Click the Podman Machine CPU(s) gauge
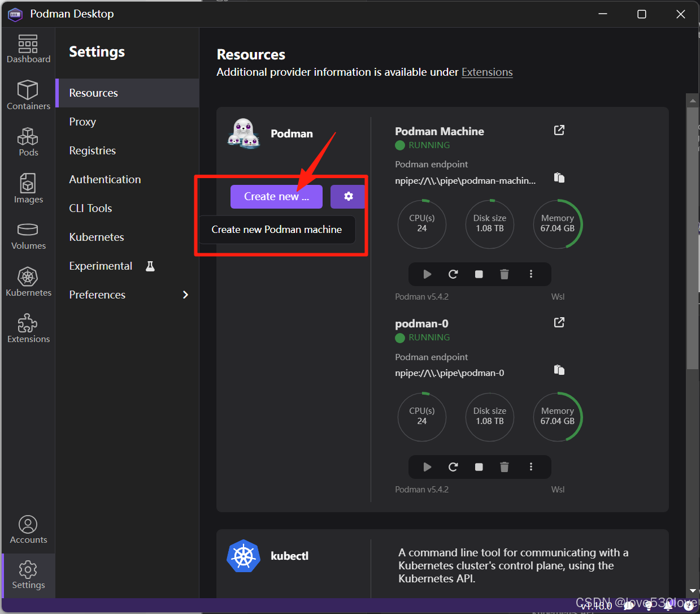700x614 pixels. [422, 224]
